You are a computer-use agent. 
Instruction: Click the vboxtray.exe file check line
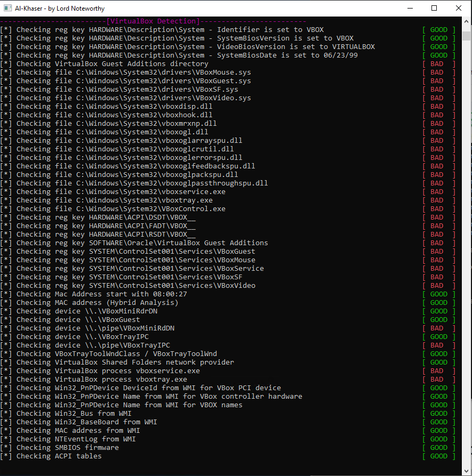[228, 200]
